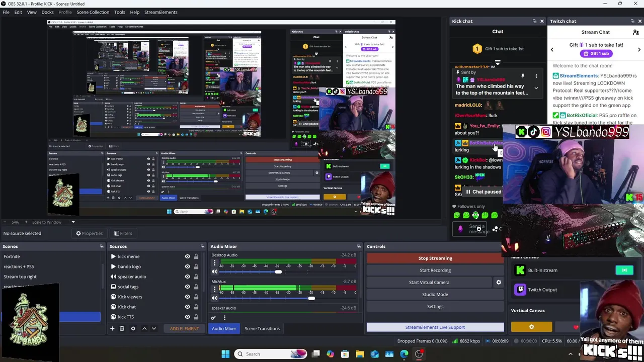
Task: Open preview scaling dropdown arrow
Action: pos(73,222)
